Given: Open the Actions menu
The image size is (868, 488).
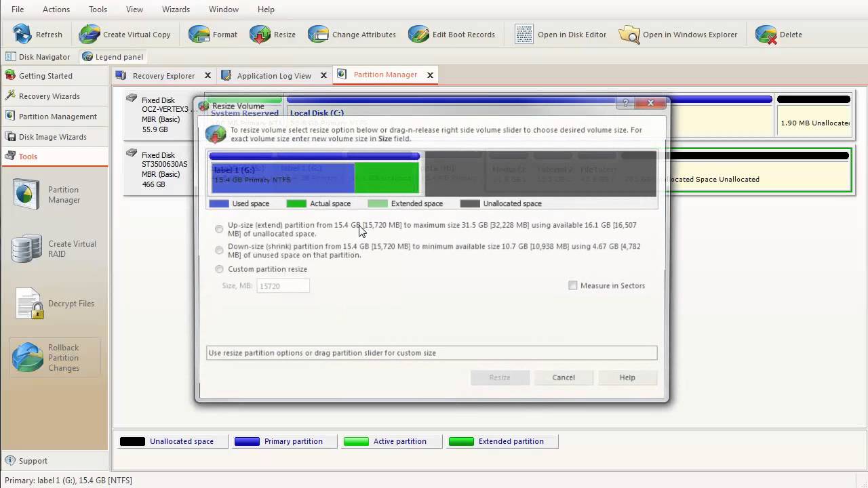Looking at the screenshot, I should tap(56, 9).
